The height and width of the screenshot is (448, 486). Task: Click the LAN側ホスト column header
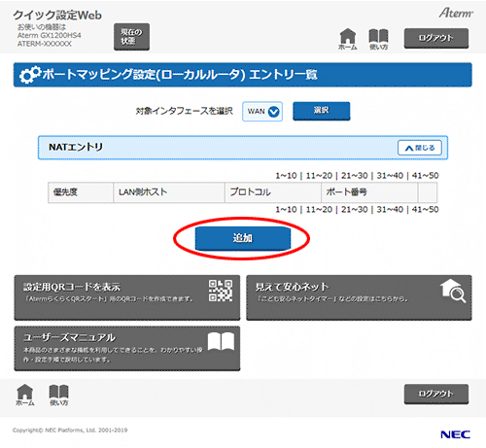(169, 192)
